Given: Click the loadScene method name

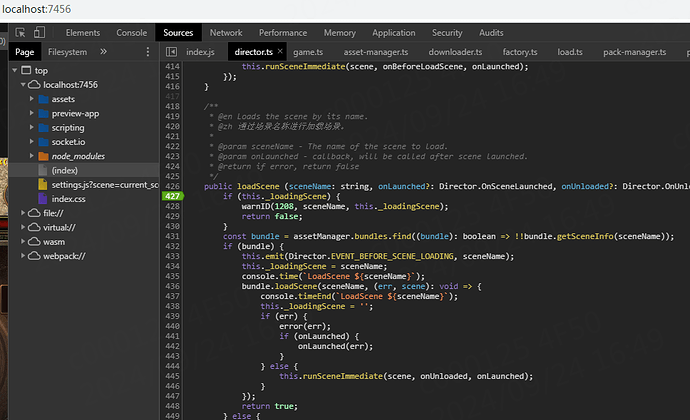Looking at the screenshot, I should [258, 187].
